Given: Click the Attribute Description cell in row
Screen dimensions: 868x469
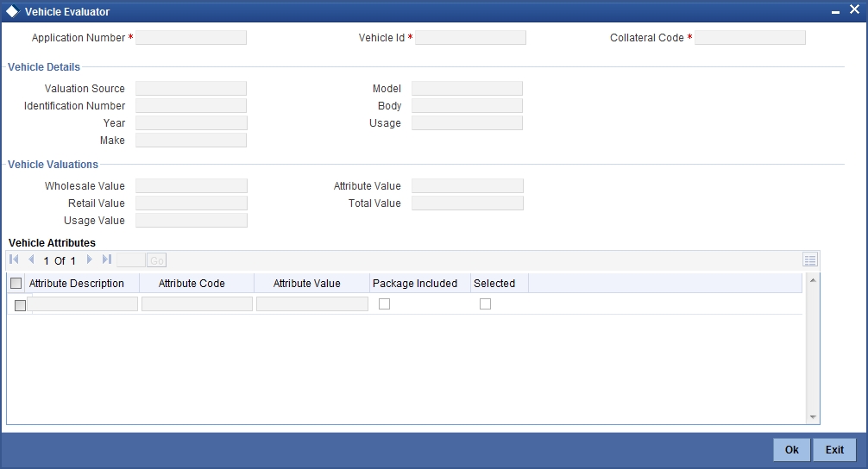Looking at the screenshot, I should 83,303.
